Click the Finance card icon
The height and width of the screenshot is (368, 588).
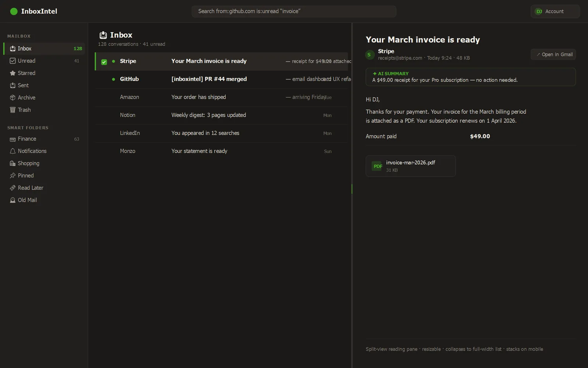[x=13, y=139]
